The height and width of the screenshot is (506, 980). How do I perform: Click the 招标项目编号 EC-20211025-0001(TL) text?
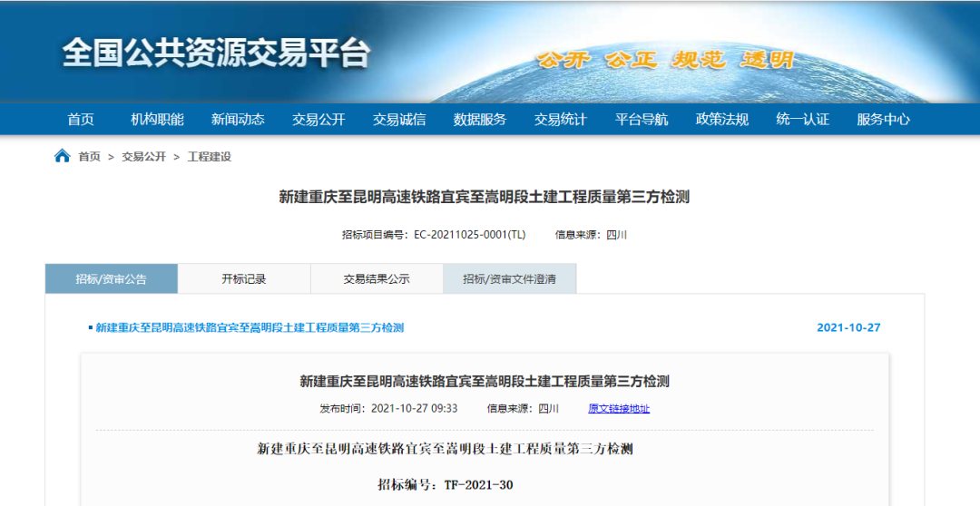(x=434, y=235)
